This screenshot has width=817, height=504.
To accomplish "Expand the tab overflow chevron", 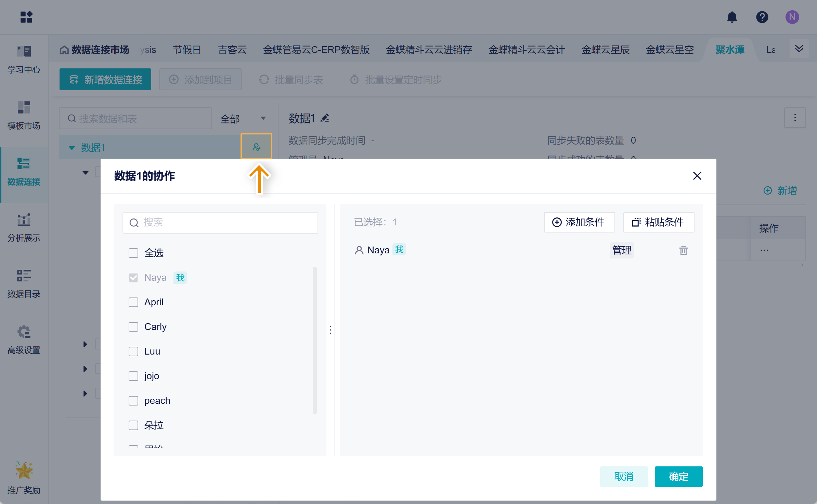I will click(x=799, y=49).
